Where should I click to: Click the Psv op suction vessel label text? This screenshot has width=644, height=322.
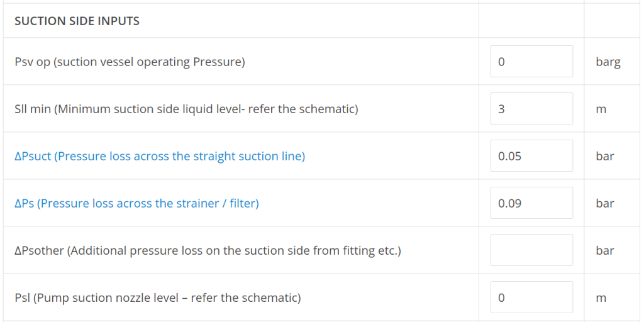[130, 62]
